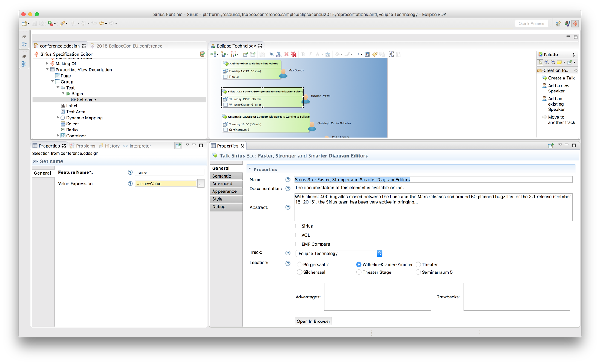Viewport: 600px width, 364px height.
Task: Switch to the conference.odesign editor tab
Action: (x=60, y=46)
